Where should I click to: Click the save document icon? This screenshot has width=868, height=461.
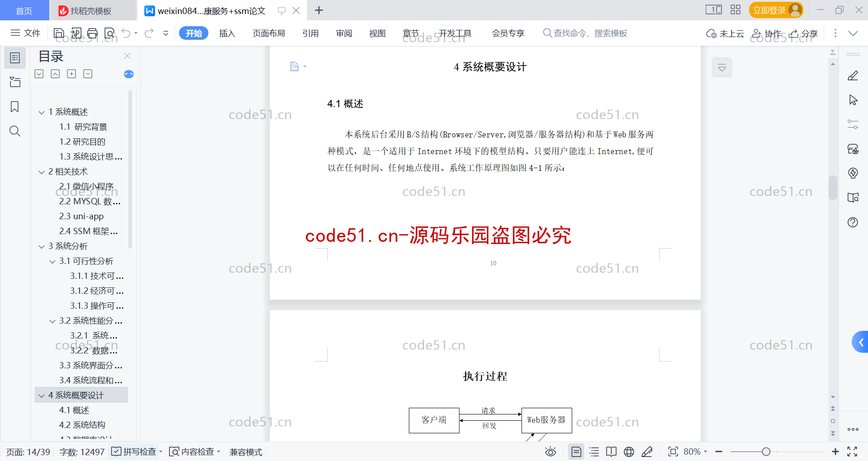(x=59, y=33)
